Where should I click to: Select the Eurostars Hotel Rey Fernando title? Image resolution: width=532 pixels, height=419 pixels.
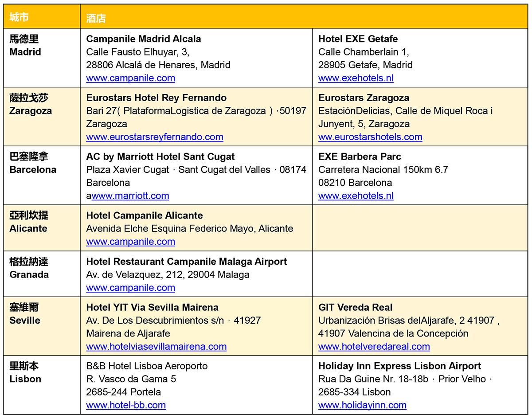(156, 98)
